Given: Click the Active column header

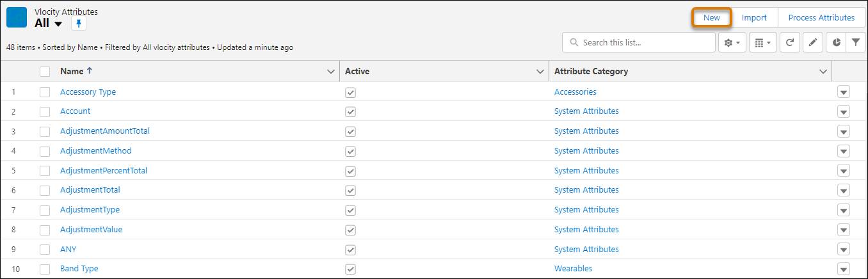Looking at the screenshot, I should [357, 71].
